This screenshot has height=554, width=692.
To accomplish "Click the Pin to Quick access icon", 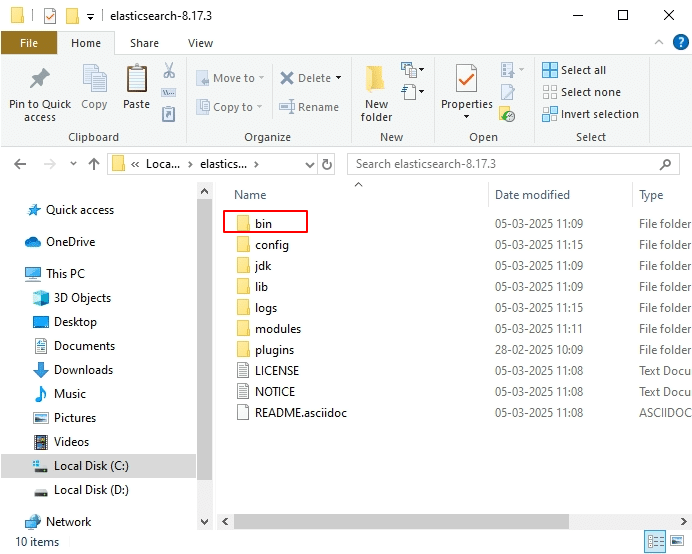I will (40, 80).
